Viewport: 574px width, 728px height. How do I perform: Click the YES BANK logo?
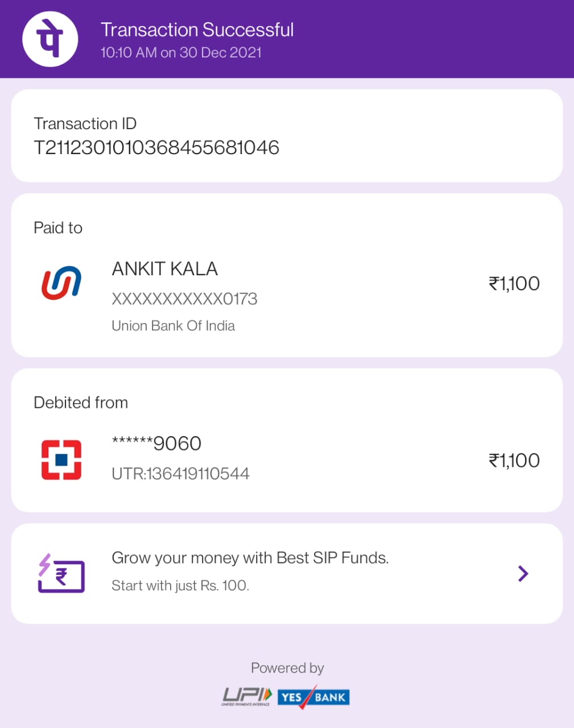313,697
